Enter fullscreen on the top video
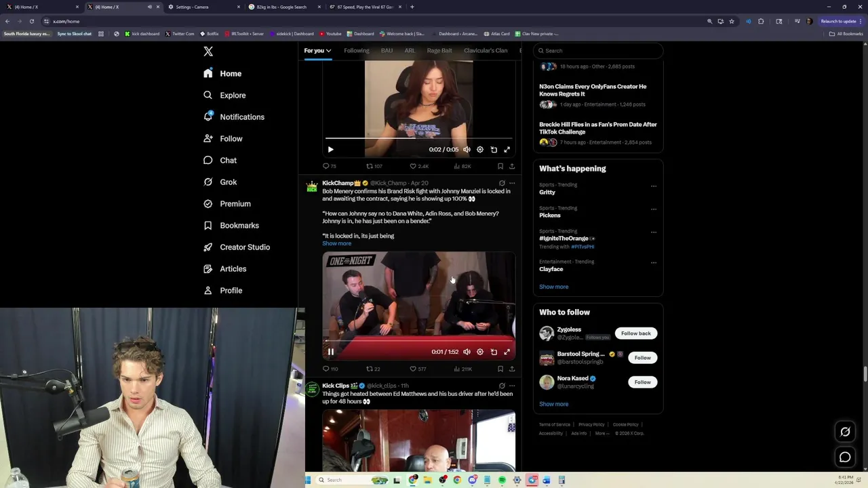The image size is (868, 488). click(507, 150)
